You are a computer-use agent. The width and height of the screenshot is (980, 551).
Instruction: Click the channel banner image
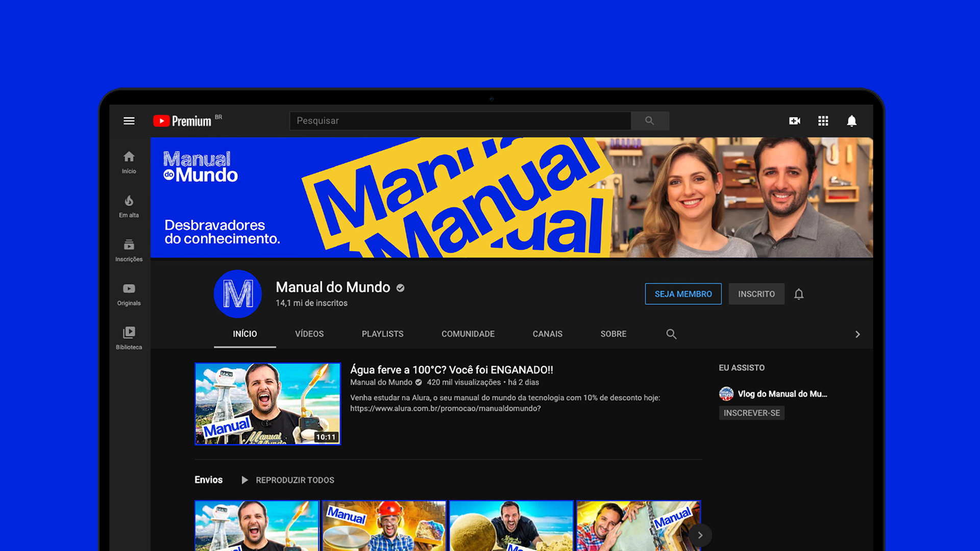pos(512,197)
